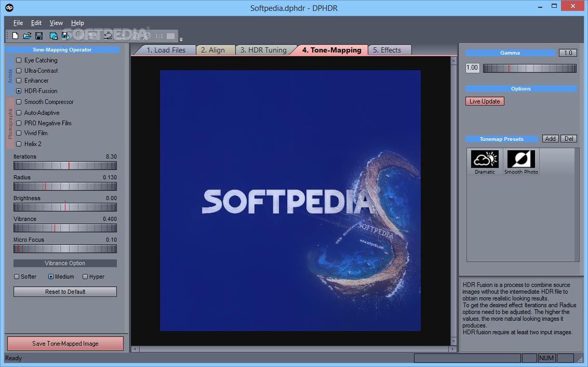The height and width of the screenshot is (367, 588).
Task: Click the Tonemap Presets header label
Action: (x=501, y=139)
